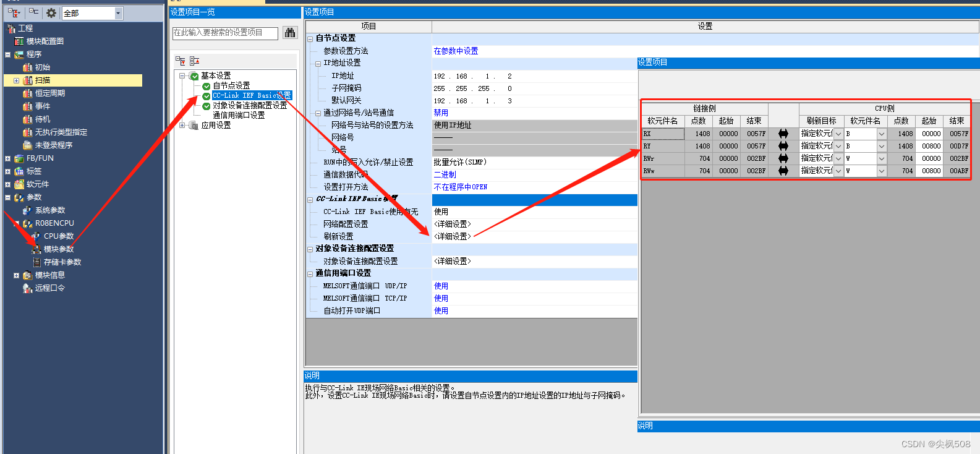Open 模块参数 in the tree
This screenshot has height=454, width=980.
(x=59, y=249)
